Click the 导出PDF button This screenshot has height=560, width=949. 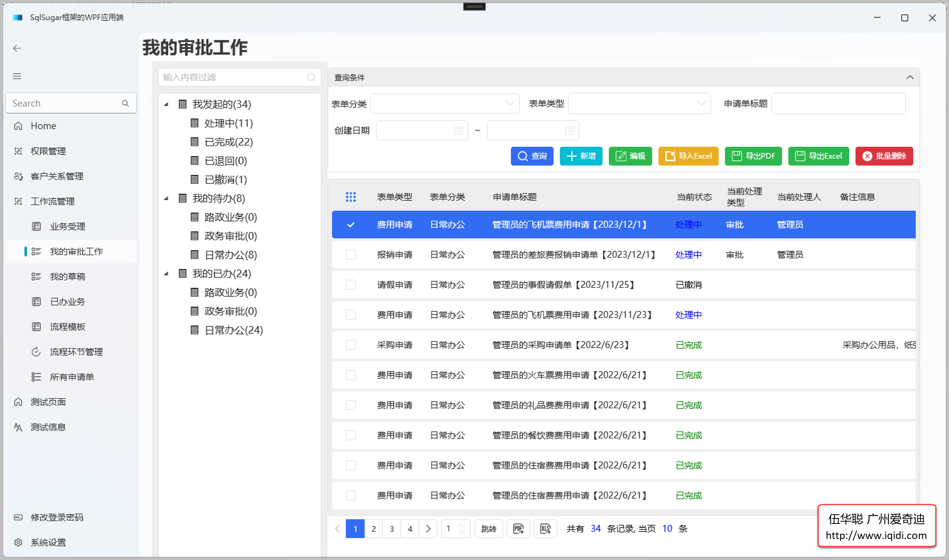(x=753, y=156)
